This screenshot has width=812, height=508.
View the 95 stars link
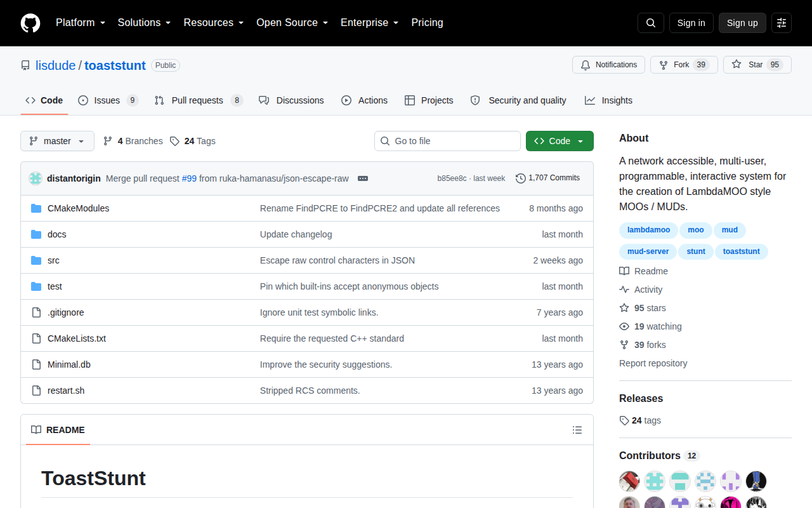click(643, 308)
